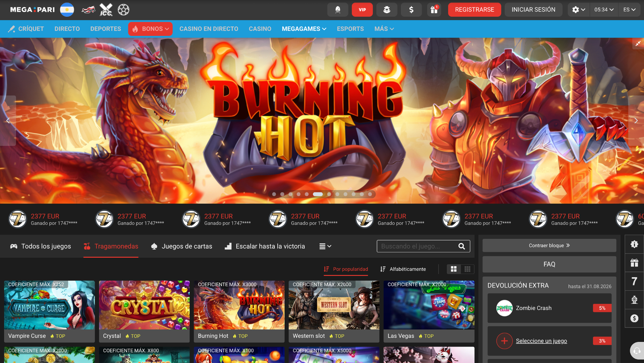The height and width of the screenshot is (363, 644).
Task: Open the support headset chat button
Action: 636,351
